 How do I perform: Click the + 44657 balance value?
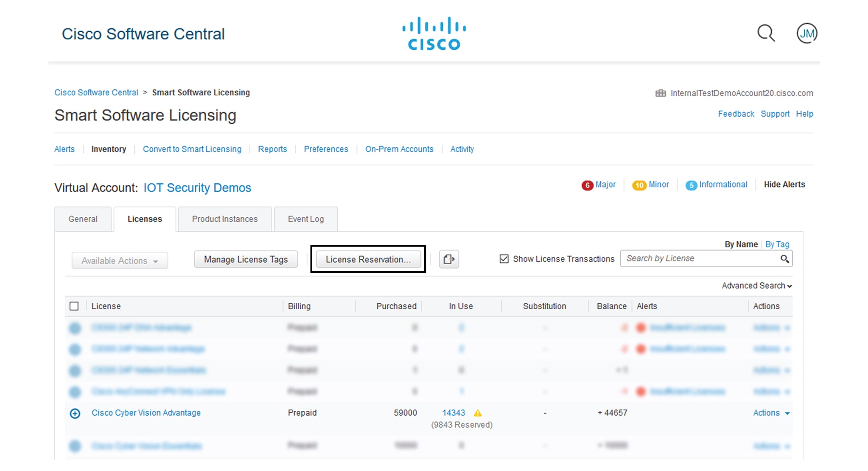click(612, 413)
